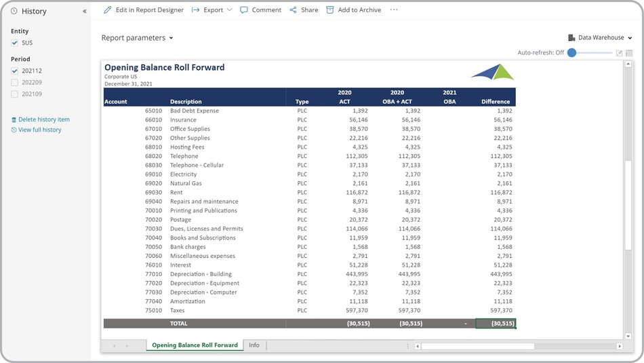644x363 pixels.
Task: Click the Add to Archive box icon
Action: 330,10
